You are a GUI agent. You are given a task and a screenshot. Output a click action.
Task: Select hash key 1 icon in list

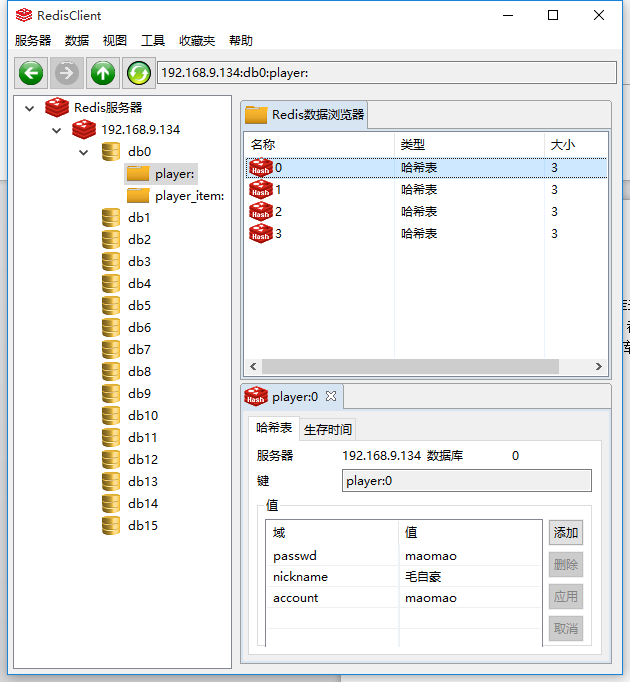coord(261,189)
